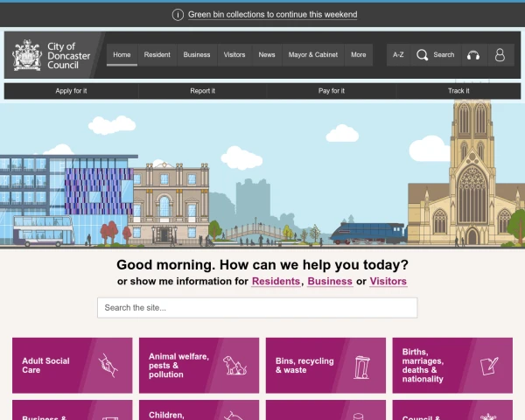Open the News section
Viewport: 525px width, 420px height.
pyautogui.click(x=267, y=55)
